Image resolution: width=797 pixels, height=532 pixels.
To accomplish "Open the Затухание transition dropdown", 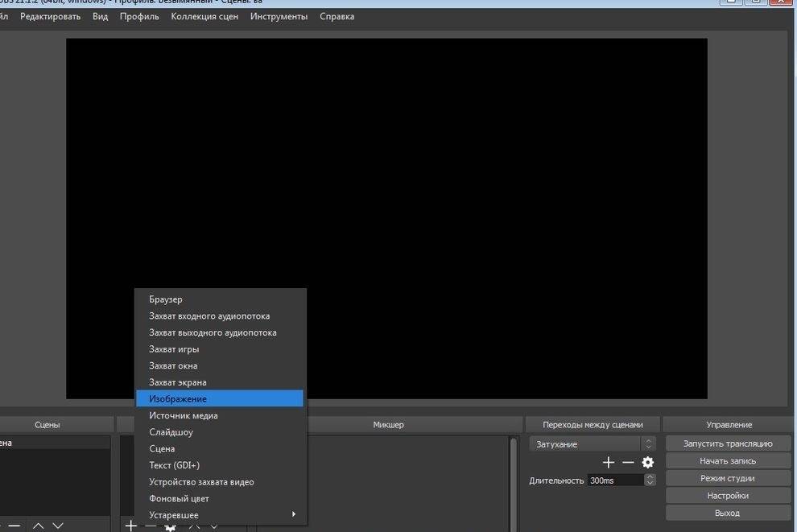I will 592,444.
